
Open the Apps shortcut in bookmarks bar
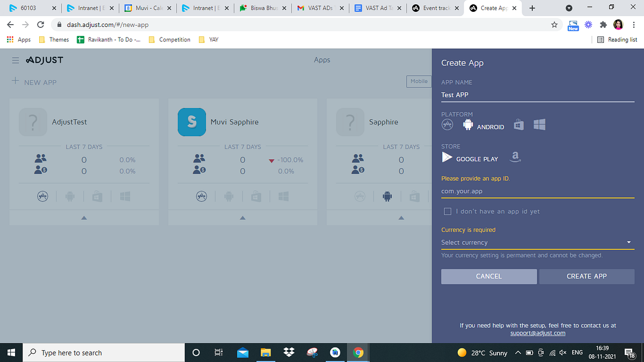(x=19, y=40)
